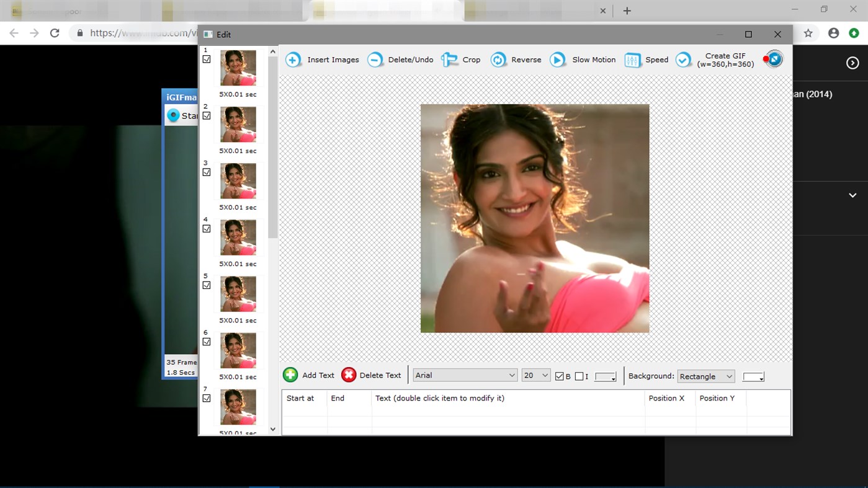
Task: Uncheck frame 4 checkbox
Action: 207,228
